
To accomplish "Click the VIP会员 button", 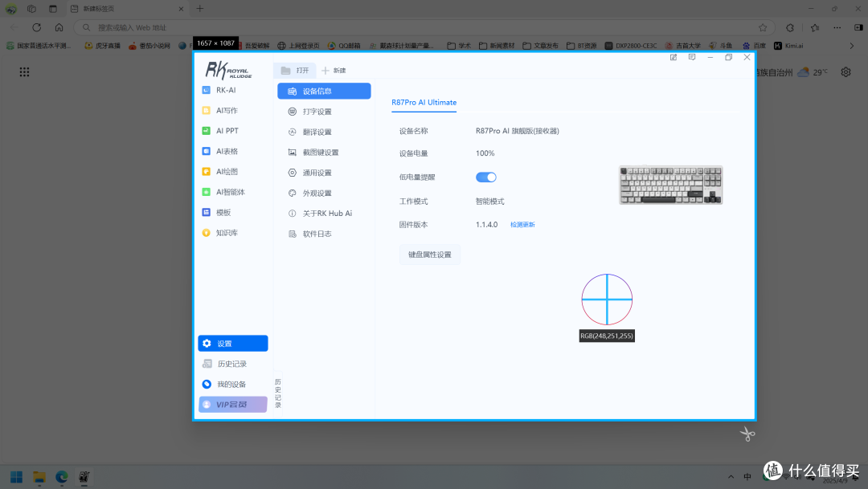I will tap(233, 405).
